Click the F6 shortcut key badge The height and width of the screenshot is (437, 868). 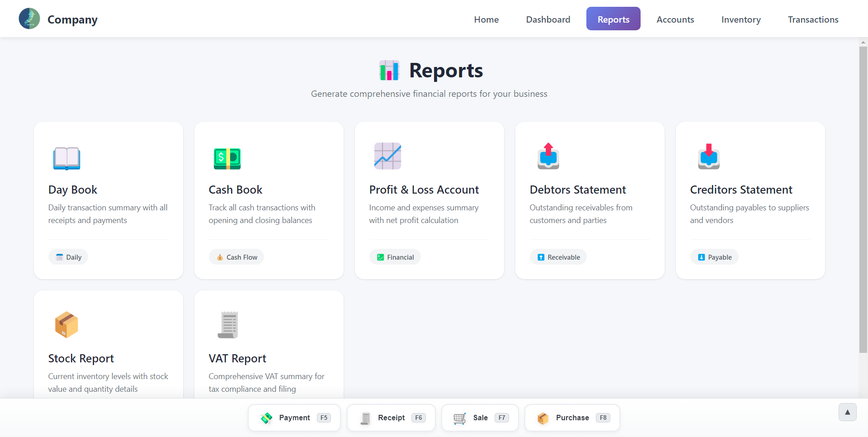[x=419, y=418]
